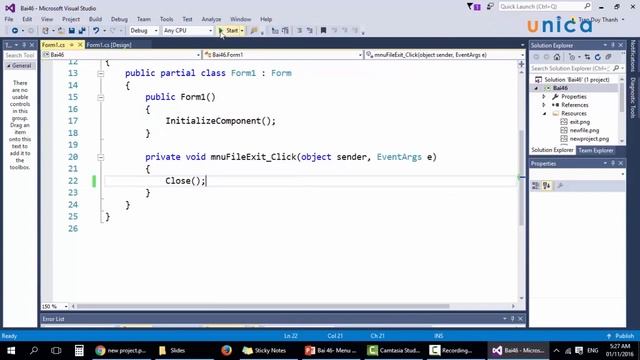Select newproject.png in Solution Explorer
Image resolution: width=640 pixels, height=360 pixels.
pos(589,139)
